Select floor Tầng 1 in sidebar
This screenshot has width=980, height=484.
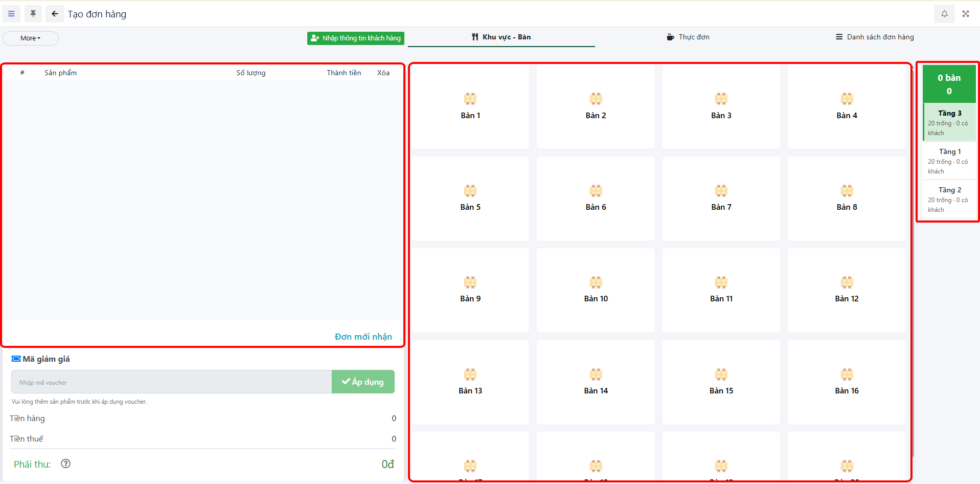coord(949,161)
